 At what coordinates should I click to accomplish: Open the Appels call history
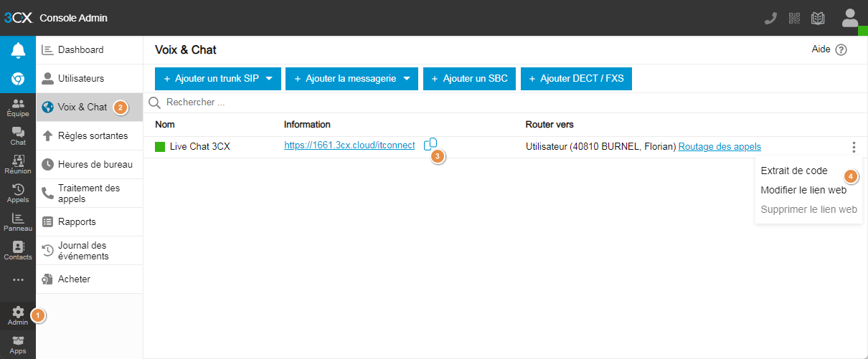[x=18, y=193]
